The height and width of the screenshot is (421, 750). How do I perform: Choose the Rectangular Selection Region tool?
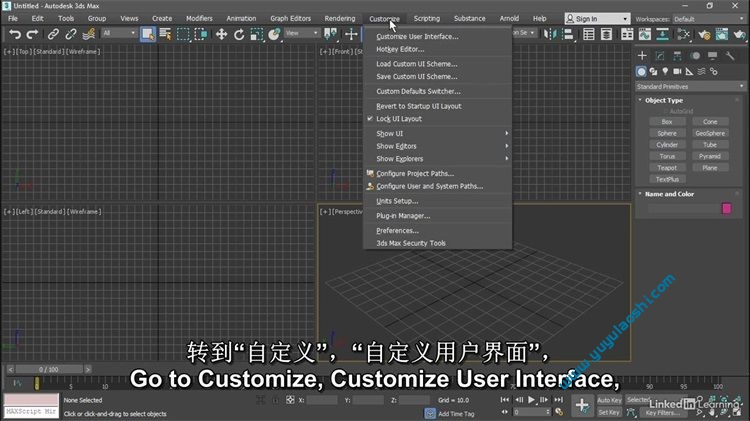point(183,34)
